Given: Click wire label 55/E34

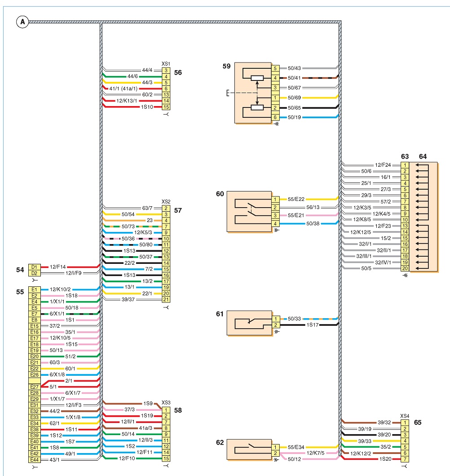Looking at the screenshot, I should (296, 447).
